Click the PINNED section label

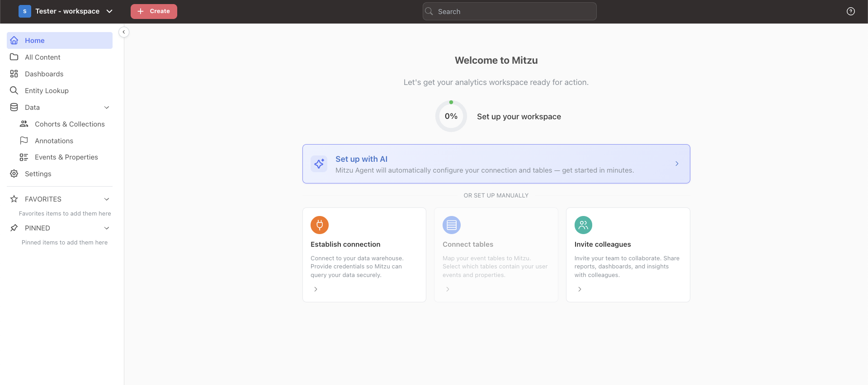coord(38,228)
